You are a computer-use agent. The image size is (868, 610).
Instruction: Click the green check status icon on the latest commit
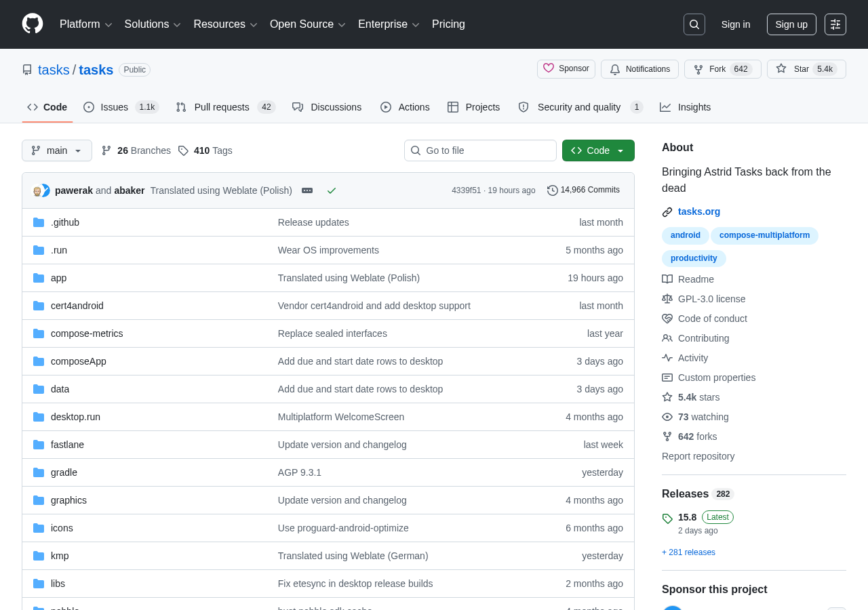(332, 190)
